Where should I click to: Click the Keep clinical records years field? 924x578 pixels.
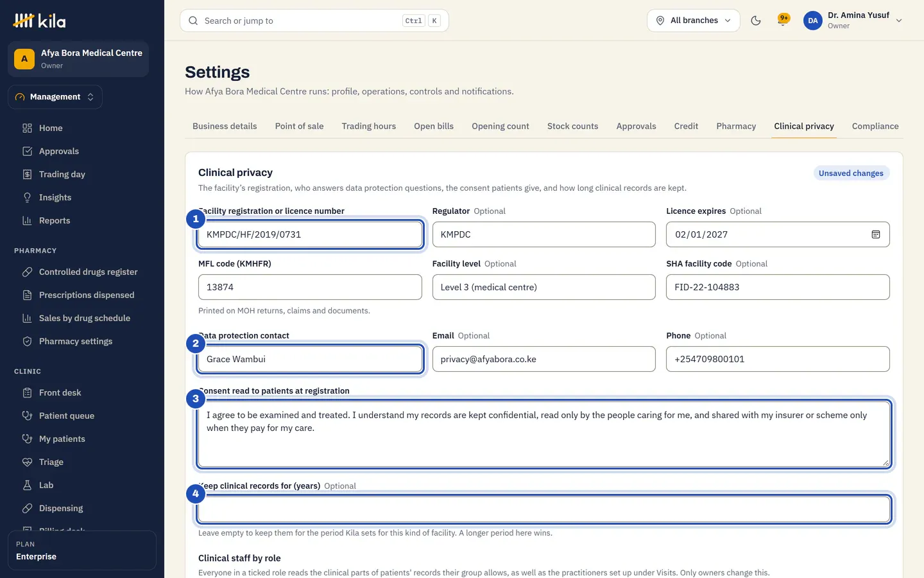pyautogui.click(x=544, y=509)
